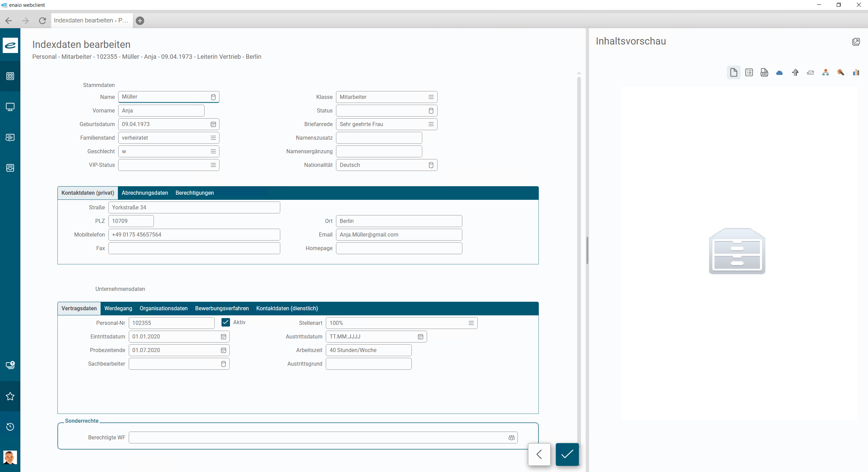Click the PDF preview icon
This screenshot has width=868, height=472.
click(764, 72)
